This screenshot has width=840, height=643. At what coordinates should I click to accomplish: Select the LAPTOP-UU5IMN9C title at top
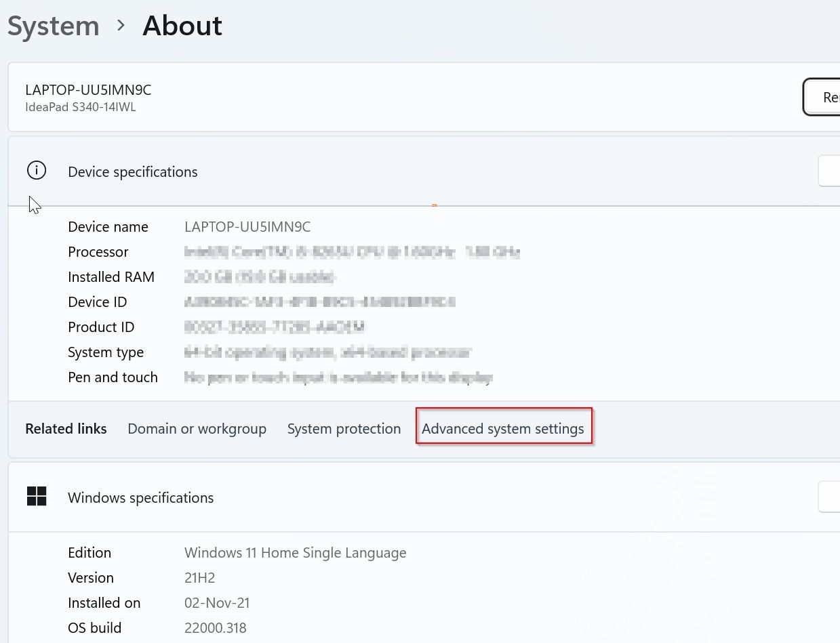pyautogui.click(x=88, y=90)
